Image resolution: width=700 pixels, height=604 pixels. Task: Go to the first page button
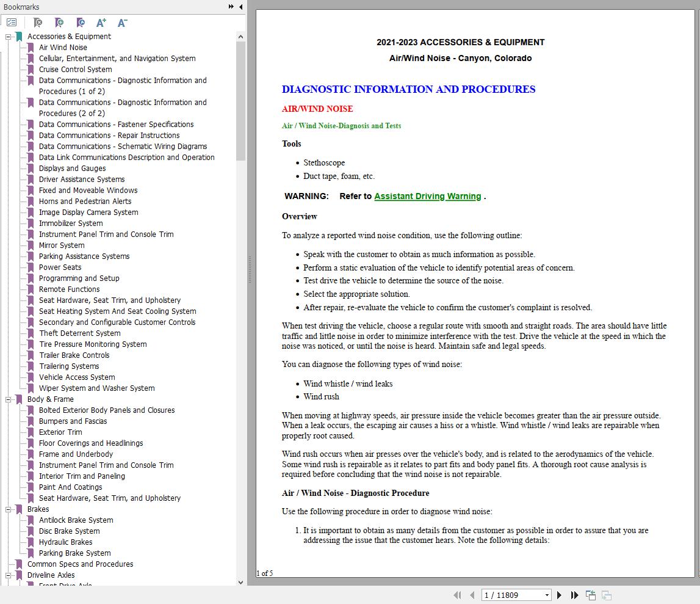tap(457, 595)
